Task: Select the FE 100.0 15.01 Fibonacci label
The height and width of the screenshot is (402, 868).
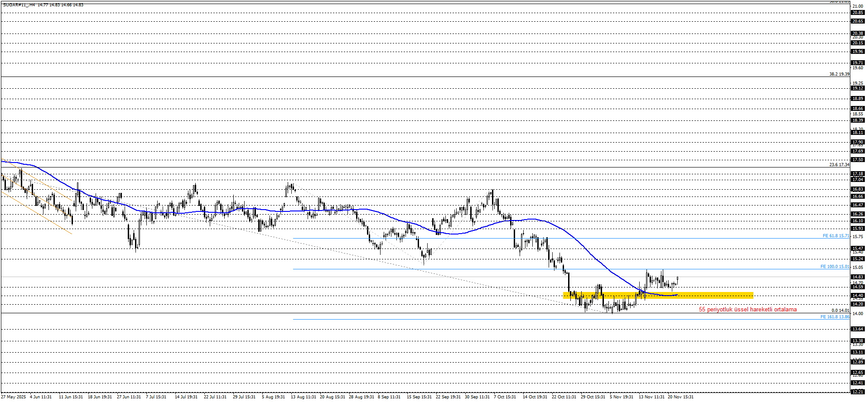Action: (835, 267)
